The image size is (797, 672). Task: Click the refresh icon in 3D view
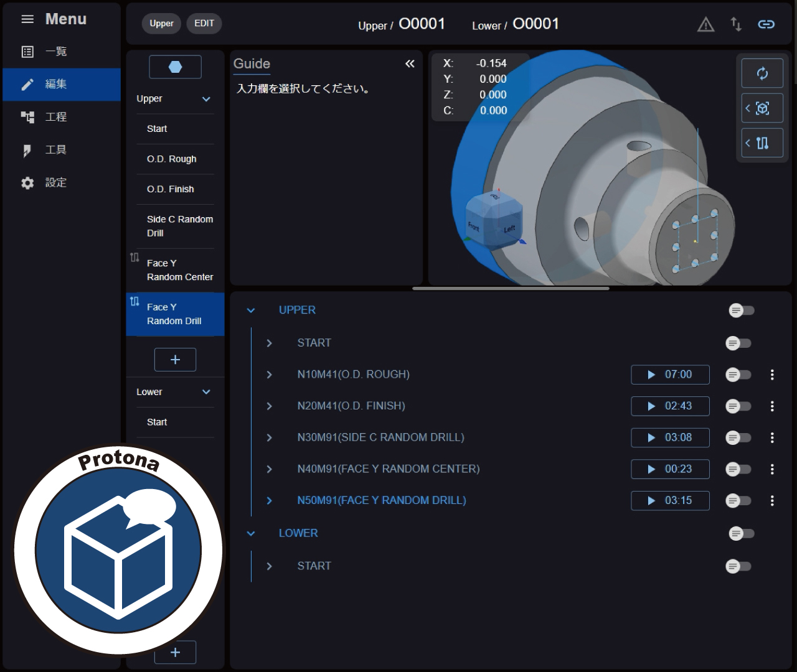(762, 73)
